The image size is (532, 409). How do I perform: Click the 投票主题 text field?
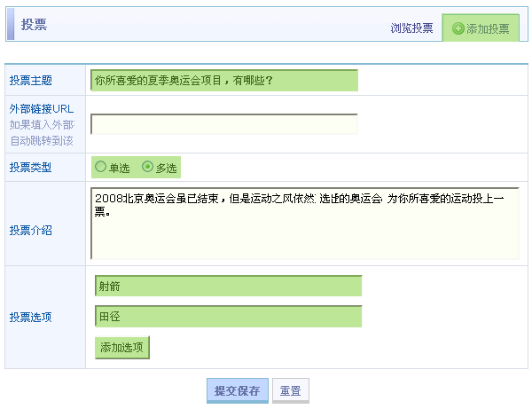tap(224, 81)
